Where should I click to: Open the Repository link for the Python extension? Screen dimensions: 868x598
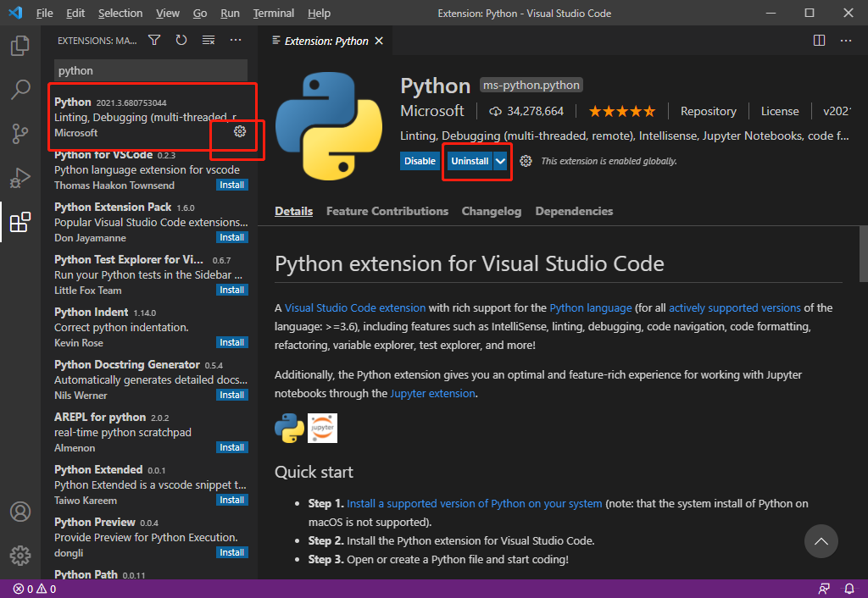click(x=708, y=110)
